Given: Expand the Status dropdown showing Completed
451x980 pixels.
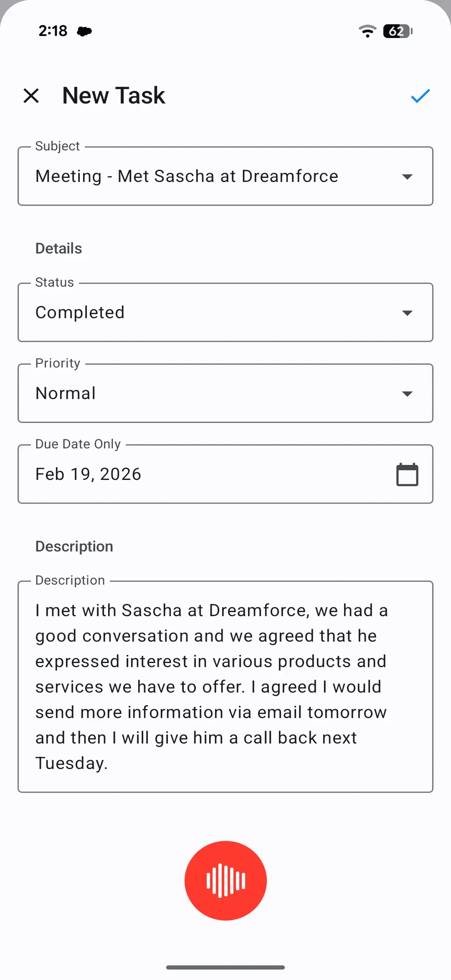Looking at the screenshot, I should point(407,312).
